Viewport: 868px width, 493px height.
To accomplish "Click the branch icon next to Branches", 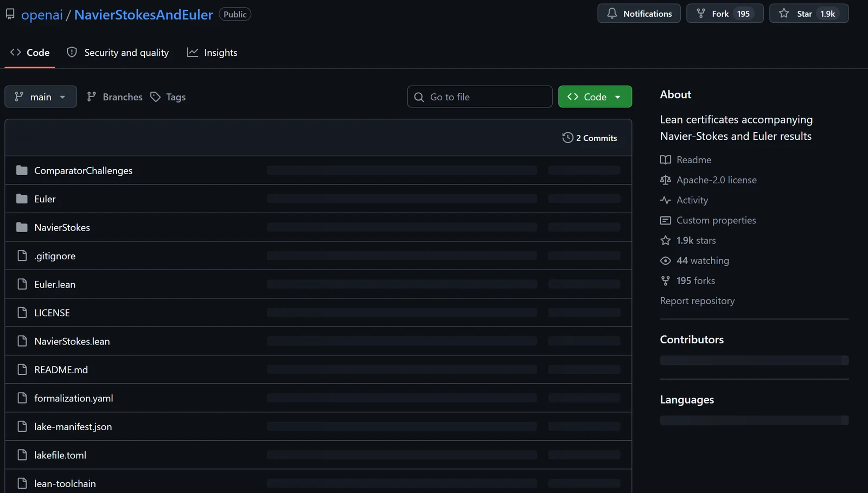I will 92,97.
